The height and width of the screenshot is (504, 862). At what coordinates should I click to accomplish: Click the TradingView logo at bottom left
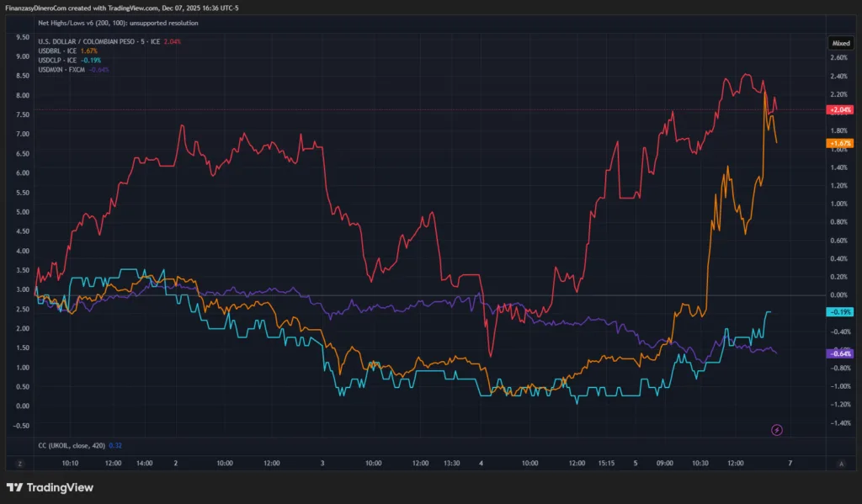50,487
